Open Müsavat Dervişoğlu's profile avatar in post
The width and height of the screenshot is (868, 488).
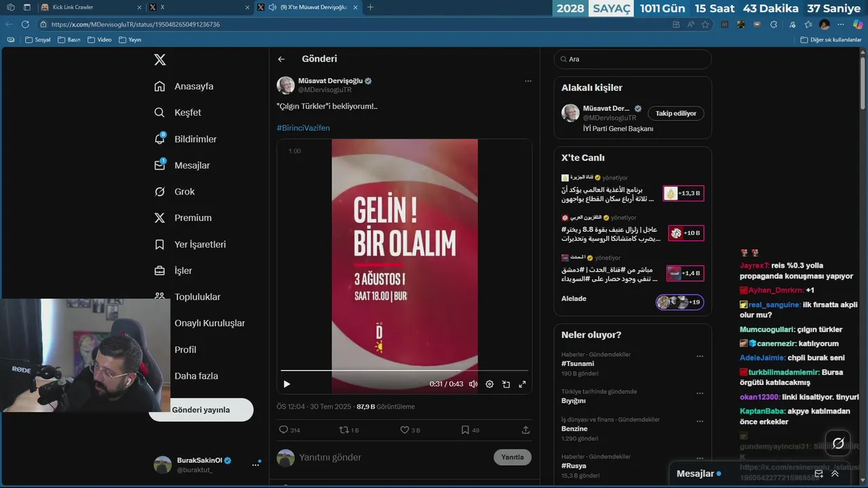coord(285,85)
